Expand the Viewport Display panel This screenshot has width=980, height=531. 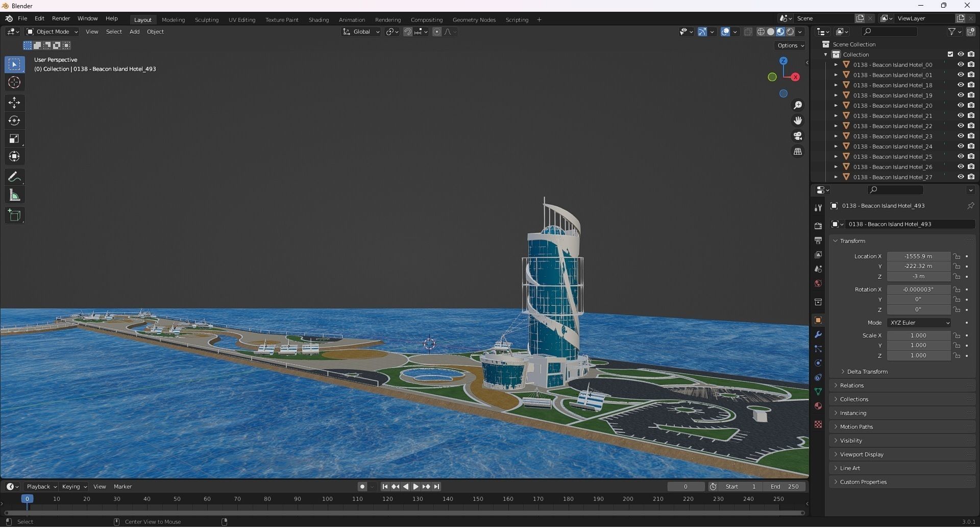[x=862, y=454]
